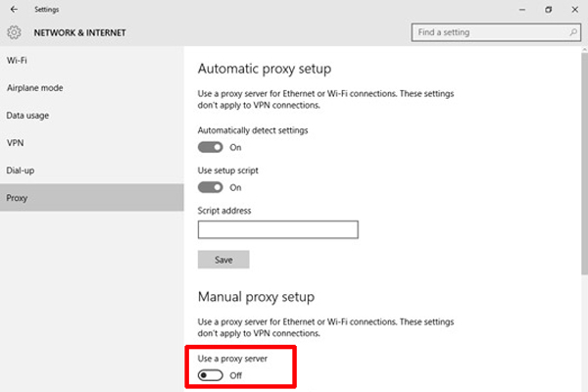The image size is (588, 392).
Task: Select Airplane mode in sidebar
Action: click(34, 87)
